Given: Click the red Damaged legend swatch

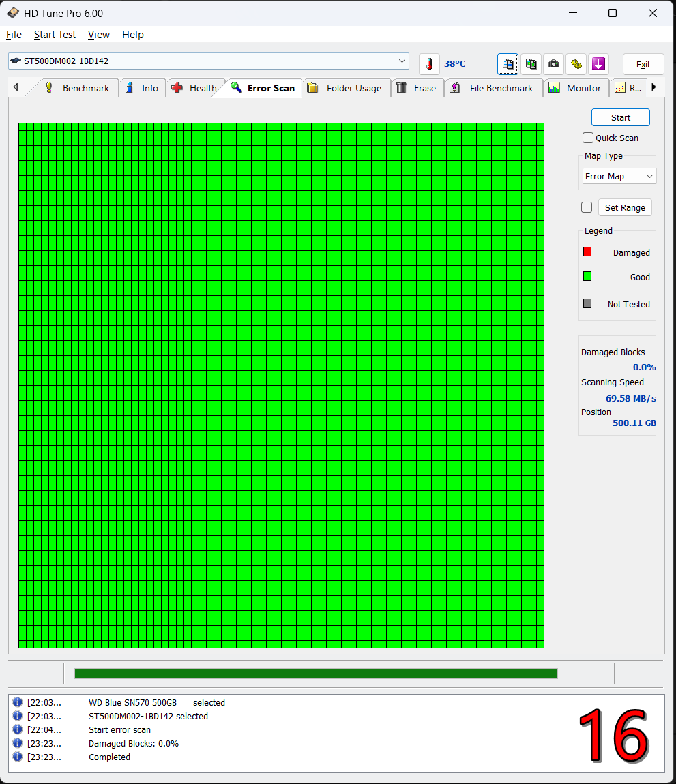Looking at the screenshot, I should click(587, 252).
